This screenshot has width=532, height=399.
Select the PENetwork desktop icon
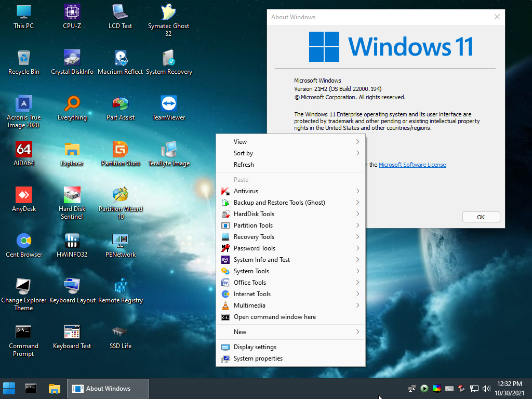(120, 245)
